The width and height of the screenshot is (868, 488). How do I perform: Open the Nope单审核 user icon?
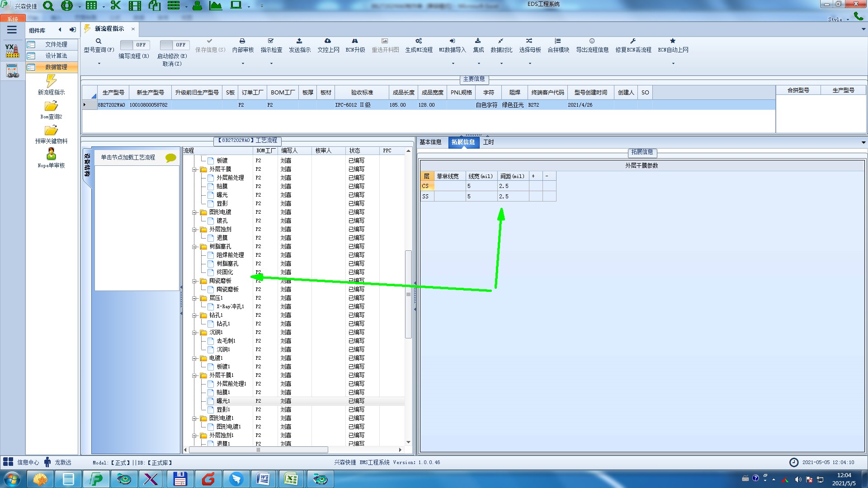[x=51, y=158]
